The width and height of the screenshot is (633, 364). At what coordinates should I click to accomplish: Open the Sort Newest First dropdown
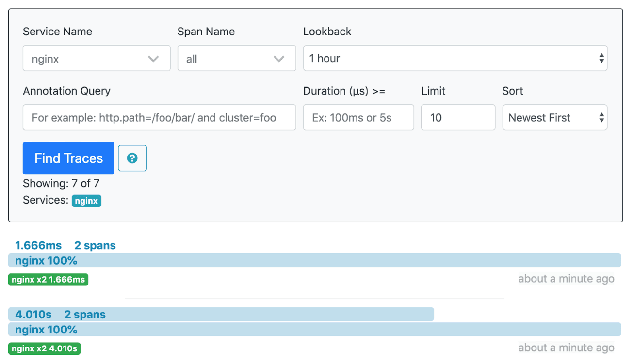(x=554, y=118)
